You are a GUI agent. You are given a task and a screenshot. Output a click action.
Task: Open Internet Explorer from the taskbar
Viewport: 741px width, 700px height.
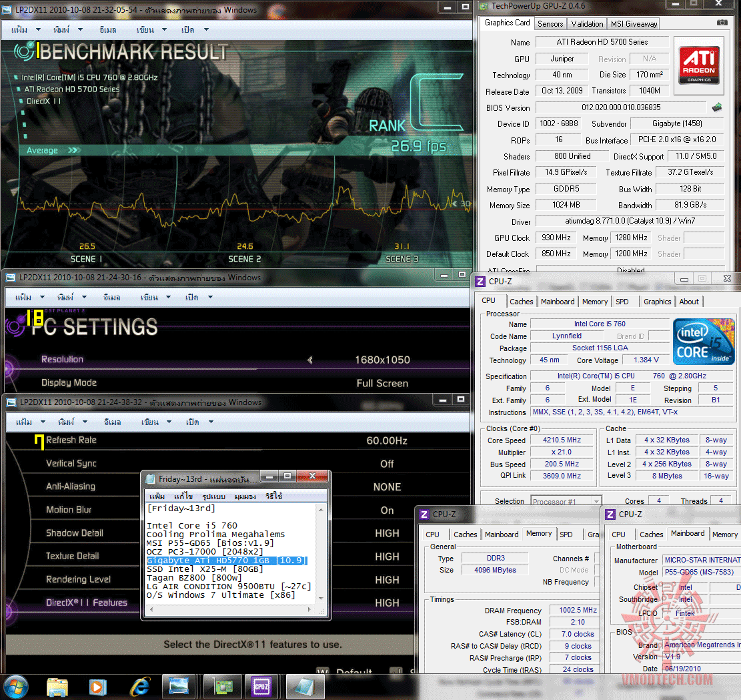click(x=139, y=687)
